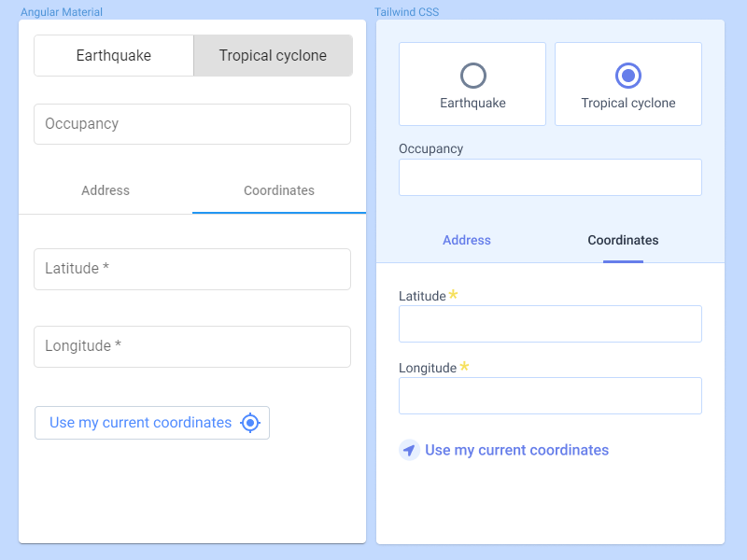
Task: Toggle Tropical cyclone in the Angular Material form
Action: click(273, 55)
